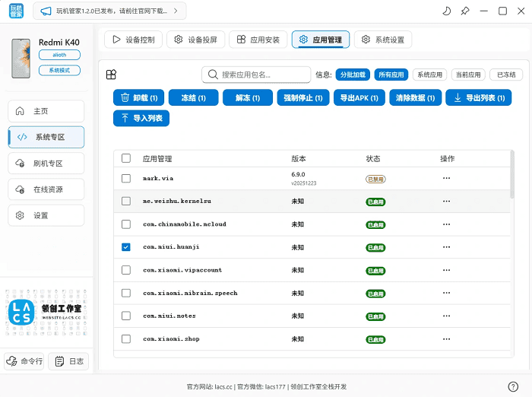This screenshot has width=532, height=397.
Task: Switch to 应用安装 tab
Action: coord(258,40)
